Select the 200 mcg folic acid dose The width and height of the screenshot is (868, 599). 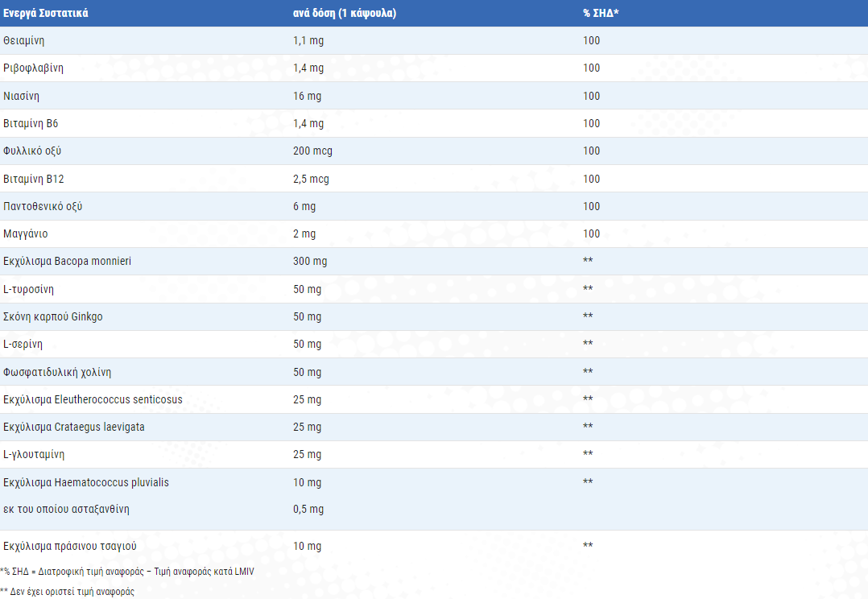pyautogui.click(x=312, y=151)
